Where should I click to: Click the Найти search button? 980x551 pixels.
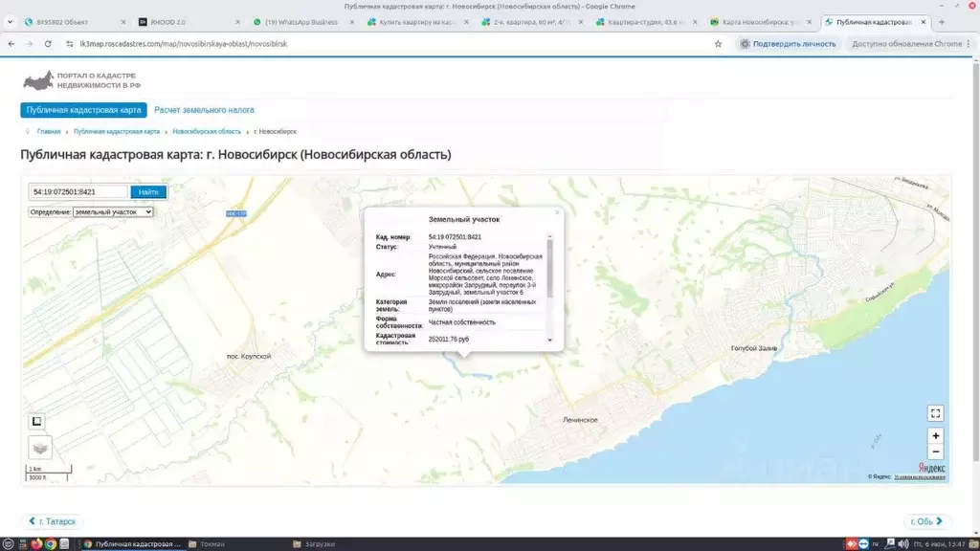[148, 191]
